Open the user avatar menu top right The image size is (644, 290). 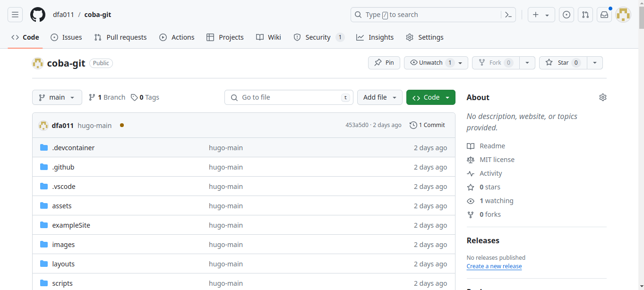pyautogui.click(x=623, y=15)
